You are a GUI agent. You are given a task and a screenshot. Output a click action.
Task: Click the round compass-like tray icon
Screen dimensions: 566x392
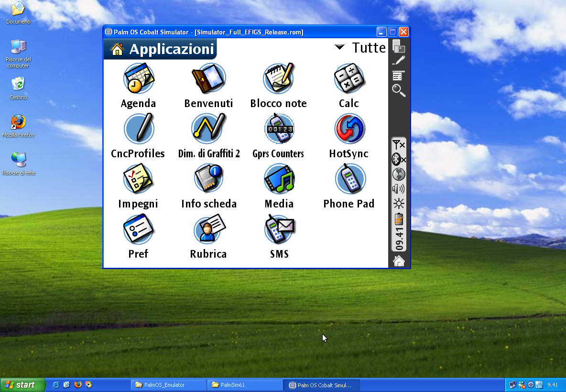pyautogui.click(x=531, y=385)
